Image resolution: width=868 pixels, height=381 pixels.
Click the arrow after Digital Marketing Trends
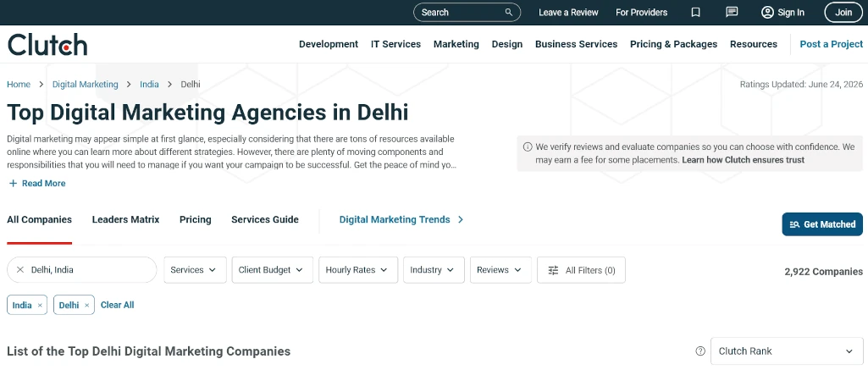pos(461,220)
